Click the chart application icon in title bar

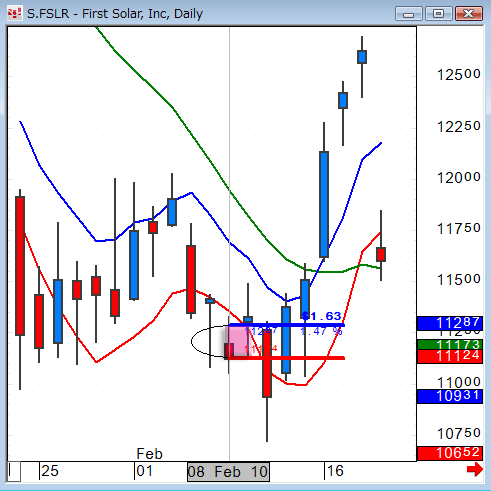coord(14,14)
